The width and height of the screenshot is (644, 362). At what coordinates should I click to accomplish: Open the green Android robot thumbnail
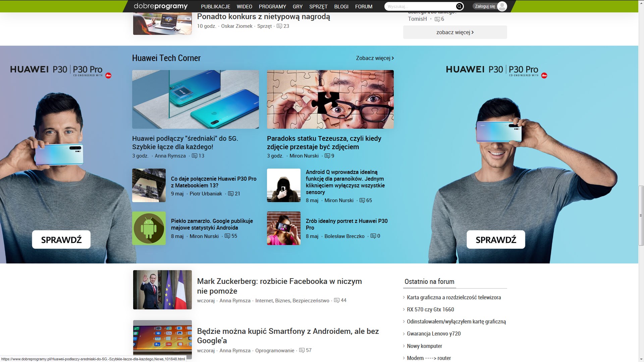[149, 228]
